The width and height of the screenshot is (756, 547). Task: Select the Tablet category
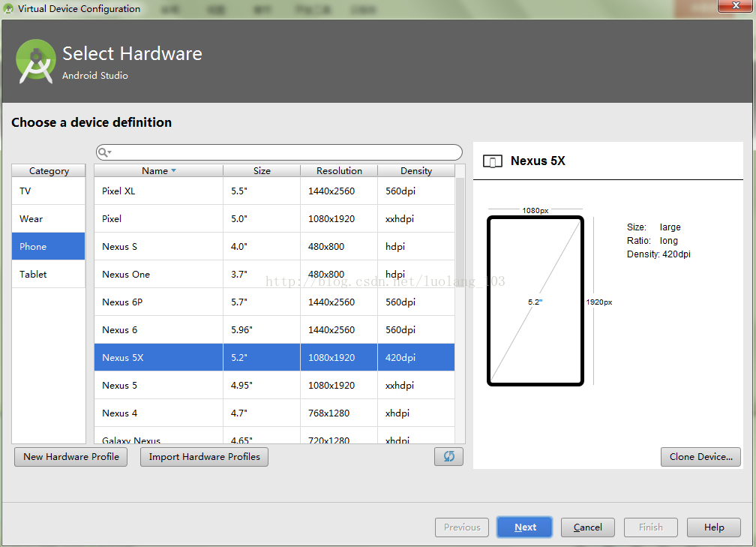coord(49,275)
